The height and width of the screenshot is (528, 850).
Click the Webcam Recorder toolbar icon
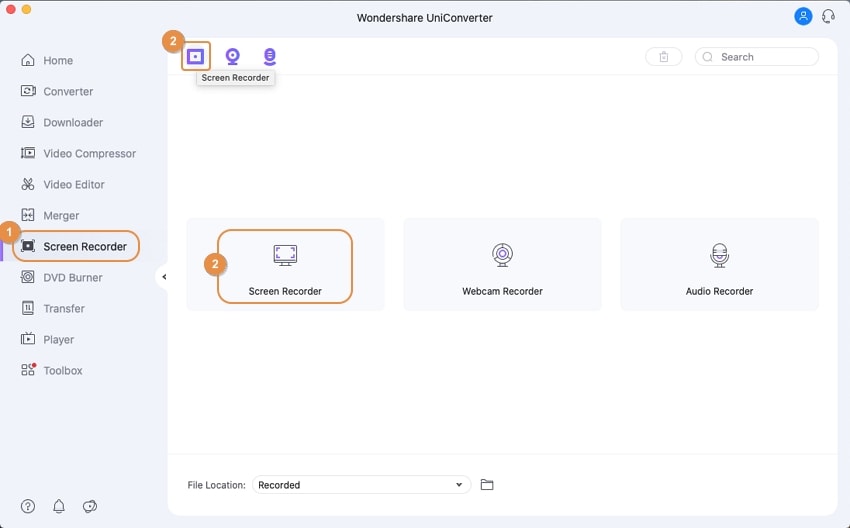[x=233, y=56]
